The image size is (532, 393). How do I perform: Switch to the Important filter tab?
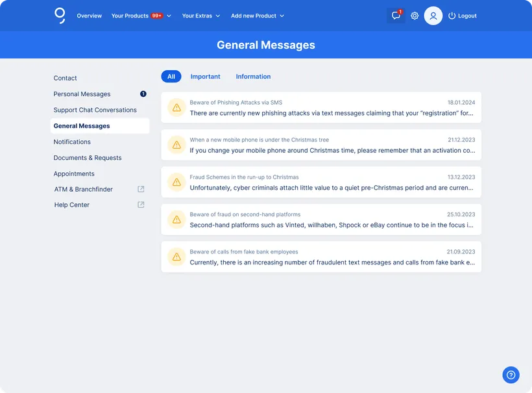point(205,77)
